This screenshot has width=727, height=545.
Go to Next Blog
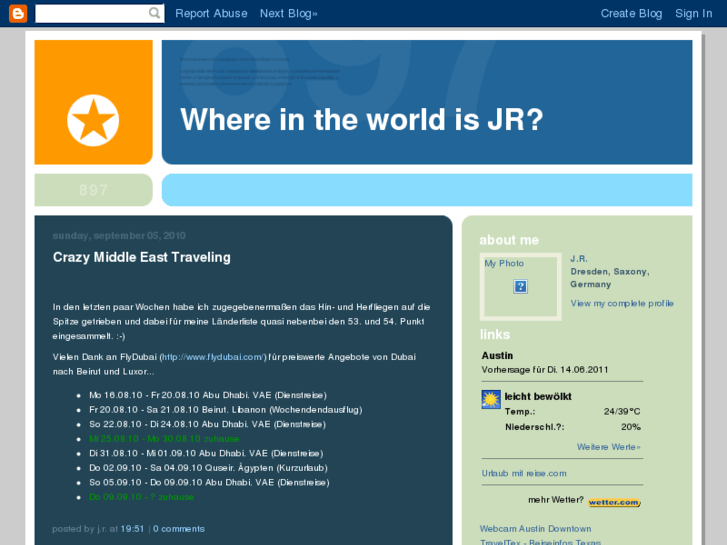pos(288,13)
